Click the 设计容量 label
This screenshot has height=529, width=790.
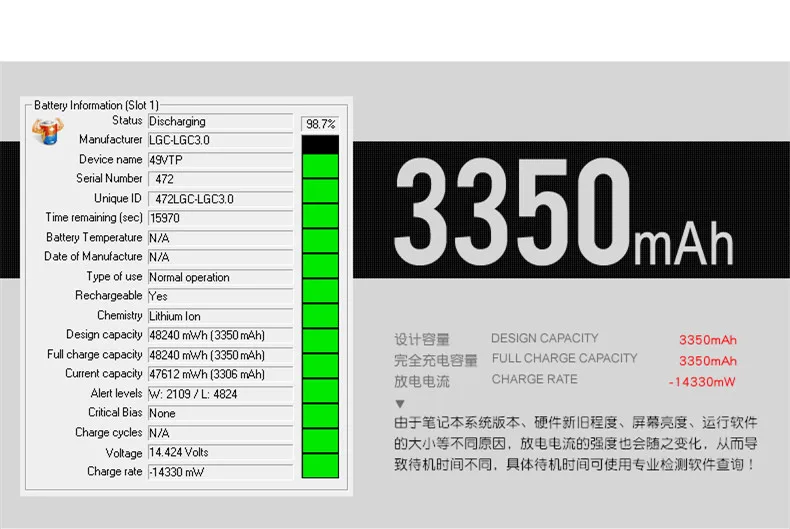coord(422,340)
